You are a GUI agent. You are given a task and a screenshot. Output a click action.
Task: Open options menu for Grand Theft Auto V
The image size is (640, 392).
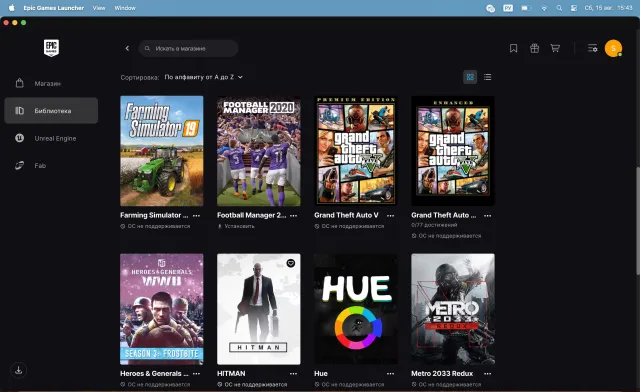point(391,216)
